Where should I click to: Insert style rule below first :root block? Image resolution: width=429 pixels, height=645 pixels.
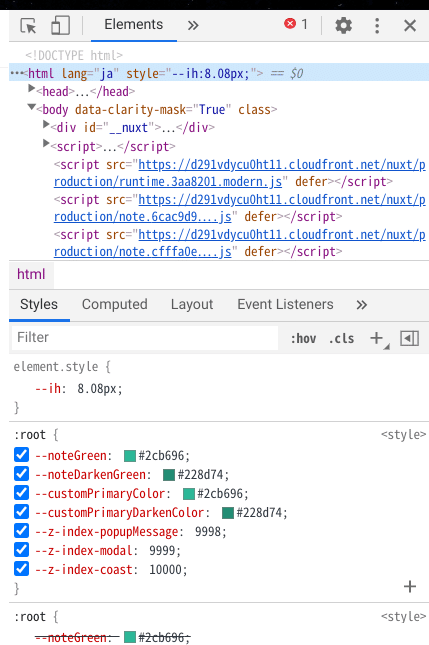[410, 586]
